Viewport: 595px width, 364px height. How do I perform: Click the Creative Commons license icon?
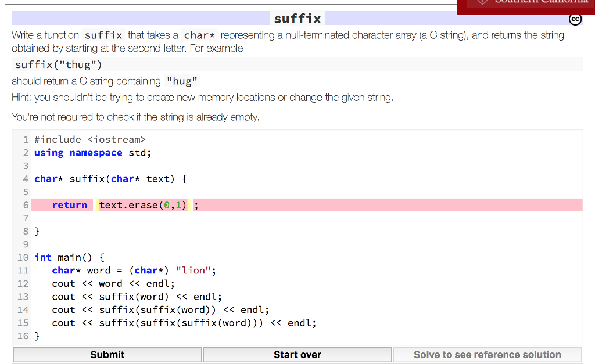point(575,19)
